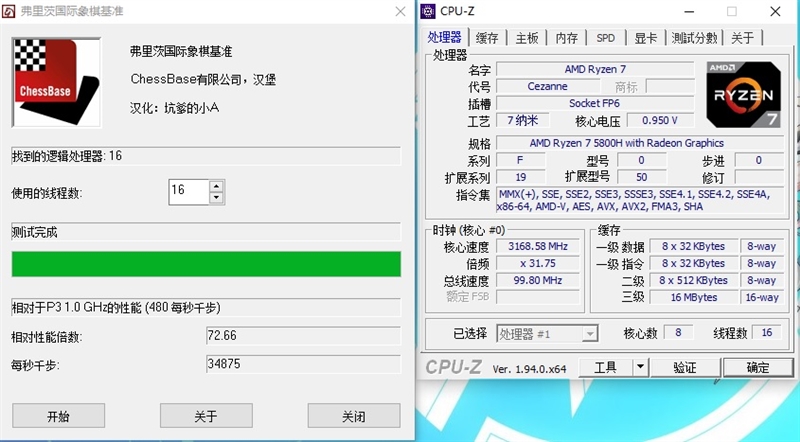Click the 关于 button in Fritz benchmark
This screenshot has height=442, width=800.
point(206,416)
